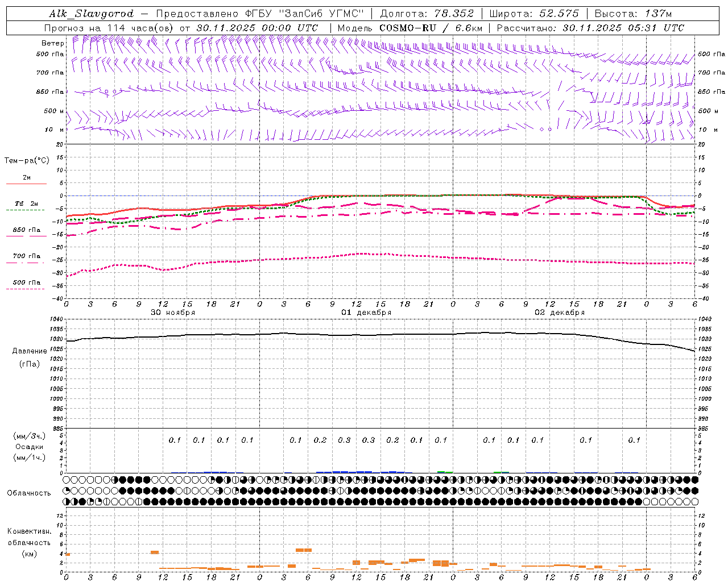
Task: Click the "01 декабря" date label
Action: [366, 313]
